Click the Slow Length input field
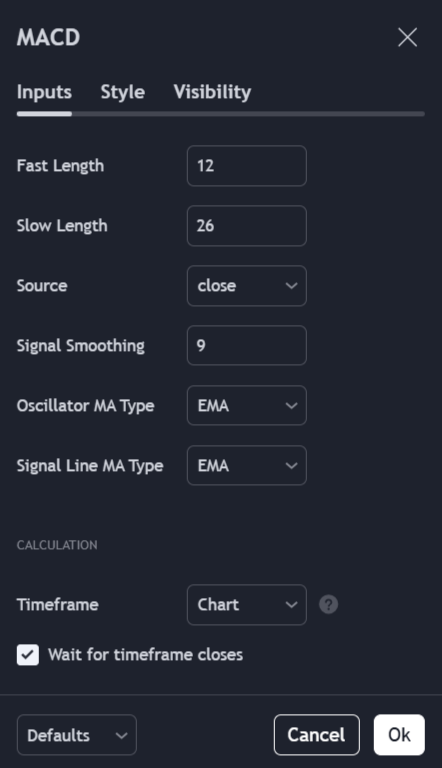The image size is (442, 768). tap(247, 226)
